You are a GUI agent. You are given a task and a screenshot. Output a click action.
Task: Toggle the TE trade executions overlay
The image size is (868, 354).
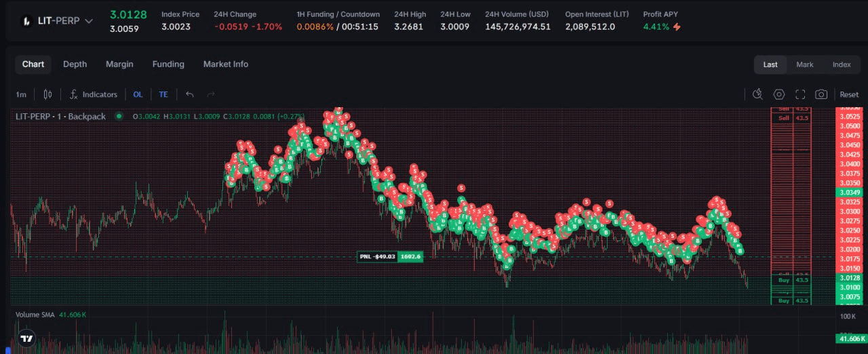pos(163,94)
